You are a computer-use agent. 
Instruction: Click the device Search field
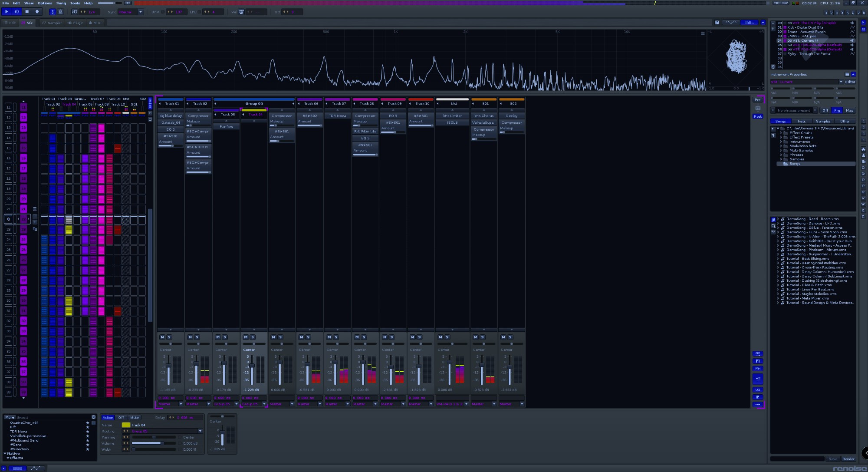click(53, 417)
